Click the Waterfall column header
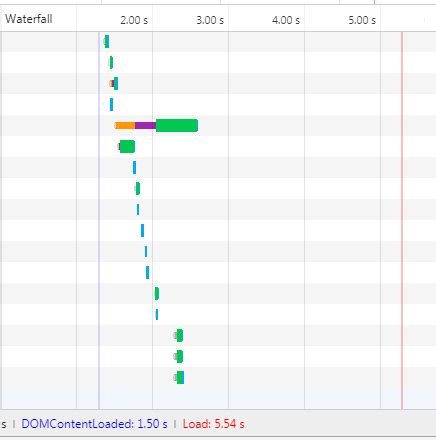This screenshot has width=436, height=440. click(x=29, y=19)
